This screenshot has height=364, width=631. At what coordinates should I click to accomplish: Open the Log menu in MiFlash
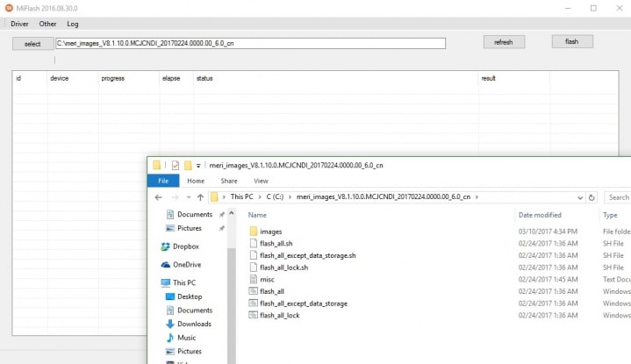(73, 25)
